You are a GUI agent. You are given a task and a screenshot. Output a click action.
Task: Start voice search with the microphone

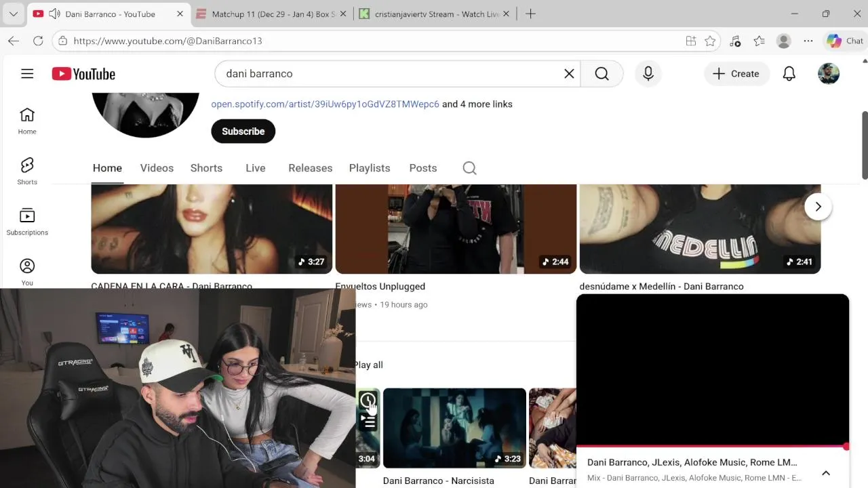(648, 74)
